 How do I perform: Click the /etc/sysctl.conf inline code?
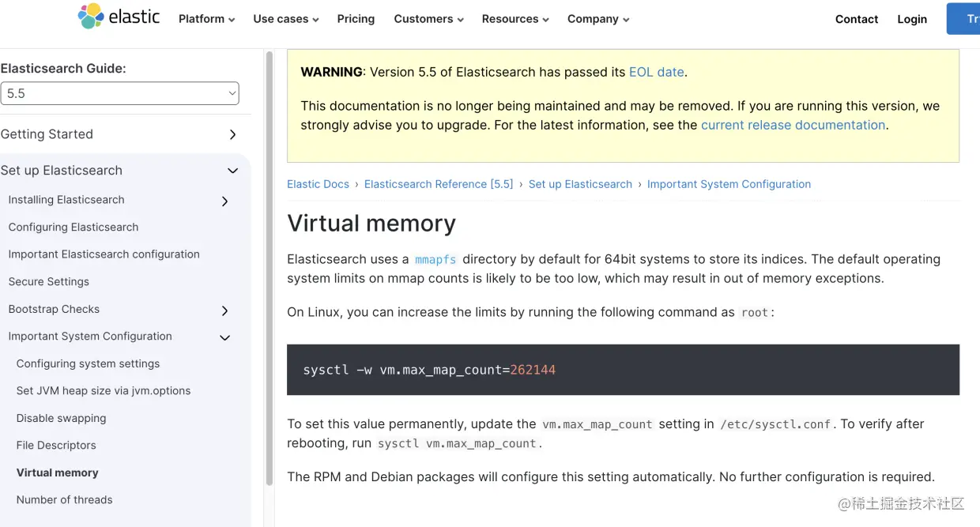tap(775, 424)
